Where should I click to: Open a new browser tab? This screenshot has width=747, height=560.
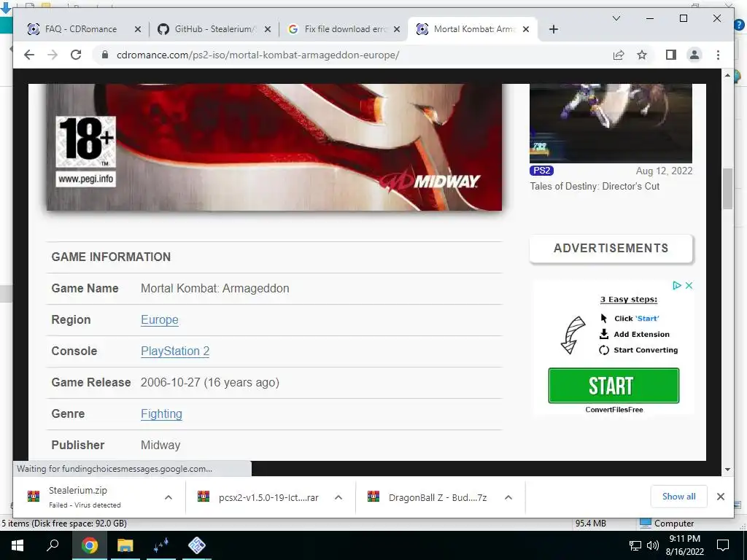[553, 29]
